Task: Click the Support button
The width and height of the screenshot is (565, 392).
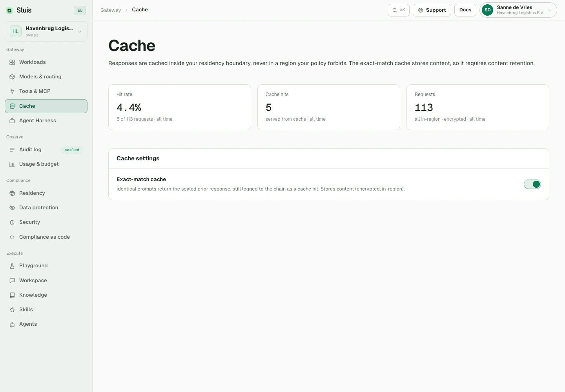Action: click(x=432, y=10)
